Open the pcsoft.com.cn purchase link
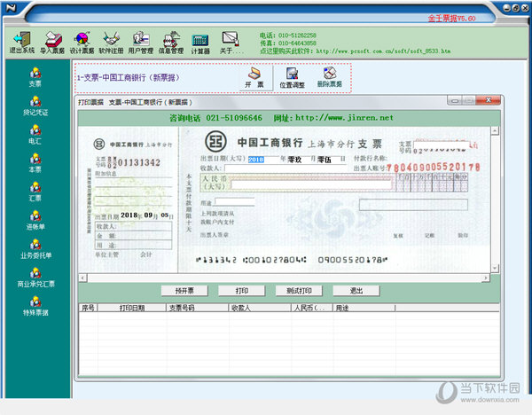Image resolution: width=532 pixels, height=415 pixels. point(383,51)
